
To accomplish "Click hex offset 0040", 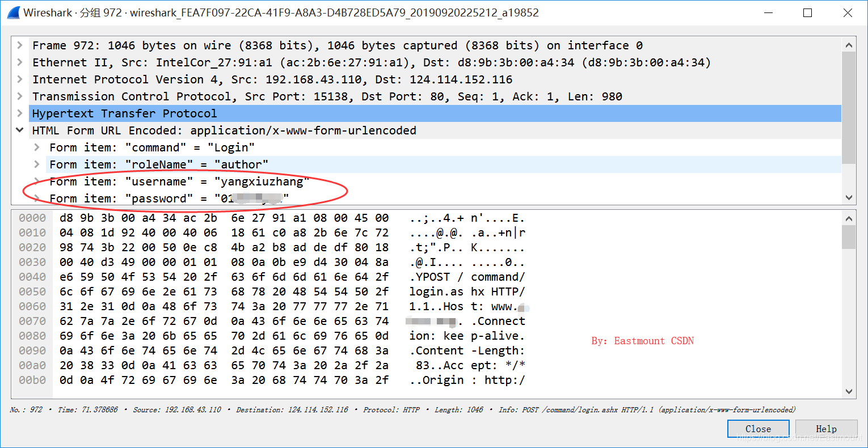I will pos(32,277).
